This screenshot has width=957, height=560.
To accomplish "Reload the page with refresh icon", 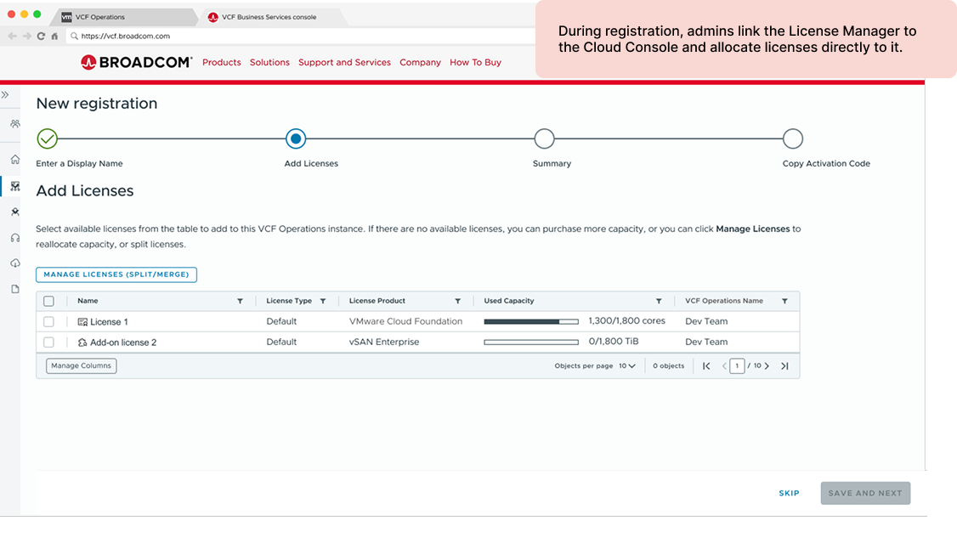I will [x=41, y=36].
